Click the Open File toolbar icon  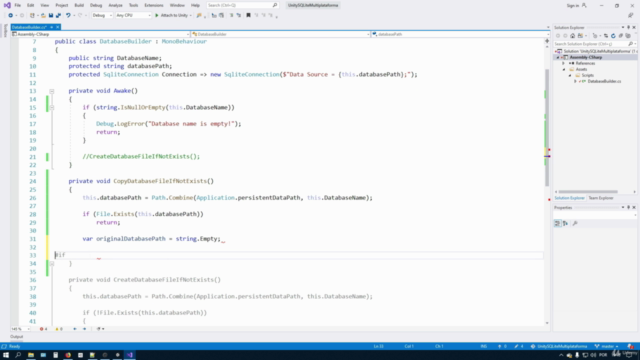(x=43, y=16)
